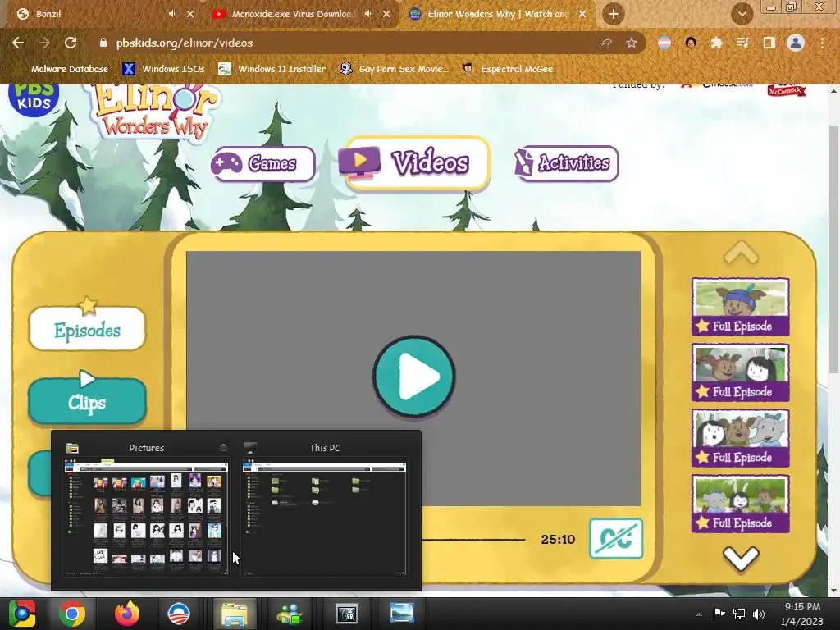Switch to the Pictures window preview
840x630 pixels.
146,518
